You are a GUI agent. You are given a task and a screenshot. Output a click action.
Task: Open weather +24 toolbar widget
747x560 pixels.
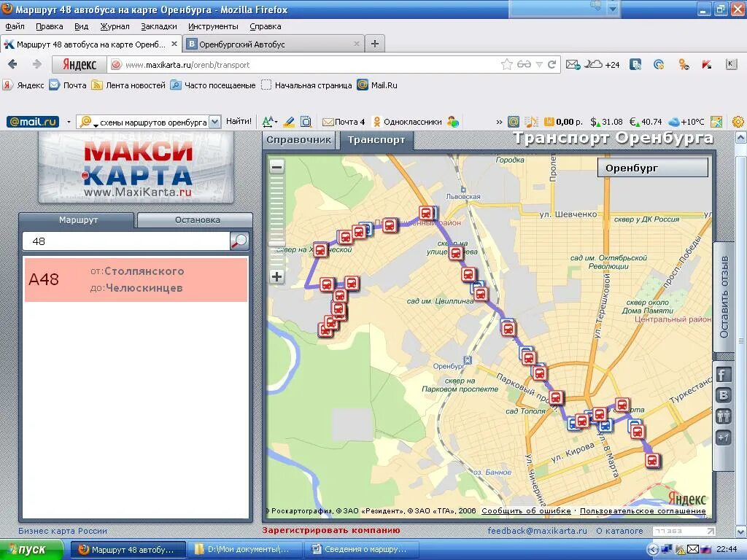point(602,64)
